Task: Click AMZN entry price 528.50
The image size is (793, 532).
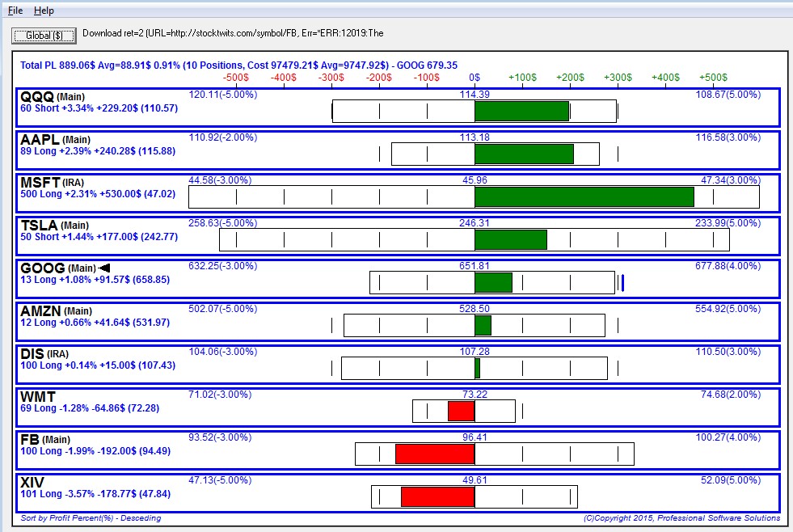Action: coord(475,309)
